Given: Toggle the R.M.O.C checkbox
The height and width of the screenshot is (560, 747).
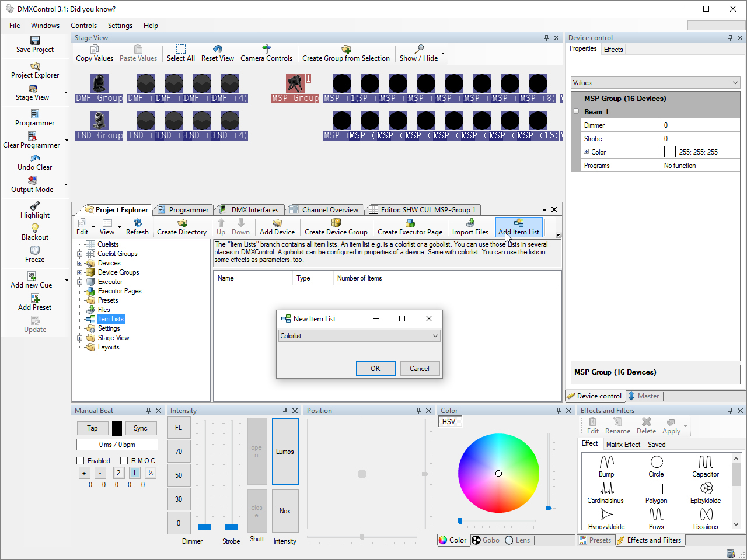Looking at the screenshot, I should tap(124, 461).
